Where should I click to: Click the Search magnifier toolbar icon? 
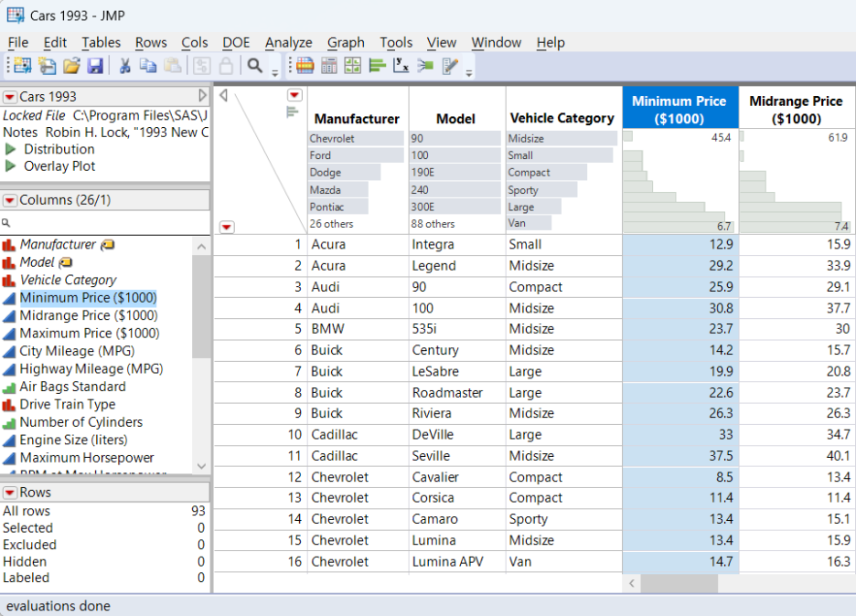254,66
